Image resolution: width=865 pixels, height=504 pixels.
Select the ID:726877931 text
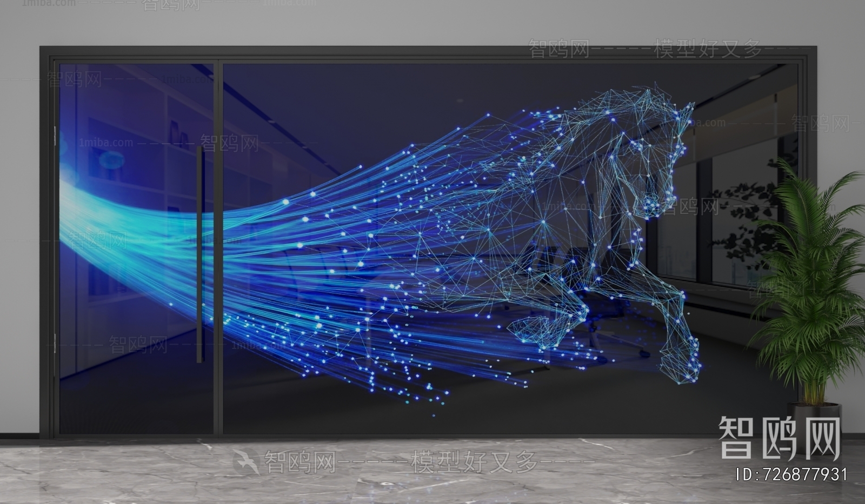click(791, 474)
